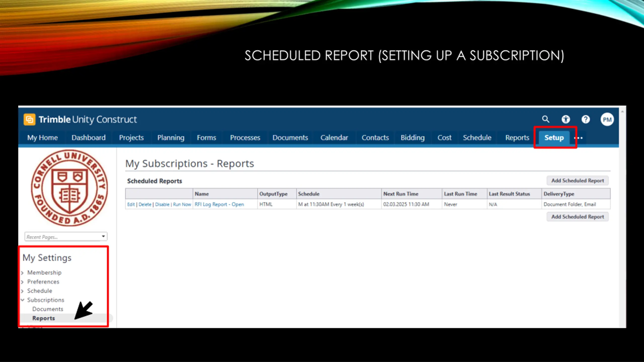Expand the Schedule settings section

pos(40,291)
